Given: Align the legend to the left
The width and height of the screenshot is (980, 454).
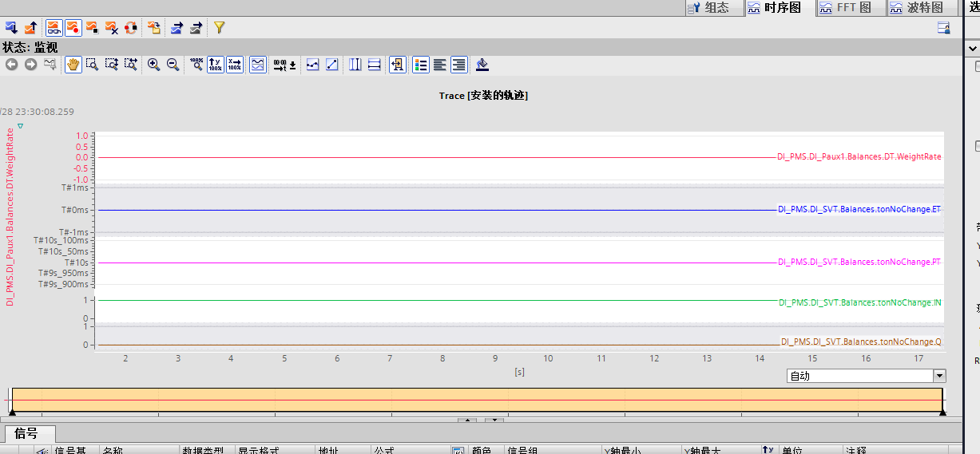Looking at the screenshot, I should click(439, 65).
